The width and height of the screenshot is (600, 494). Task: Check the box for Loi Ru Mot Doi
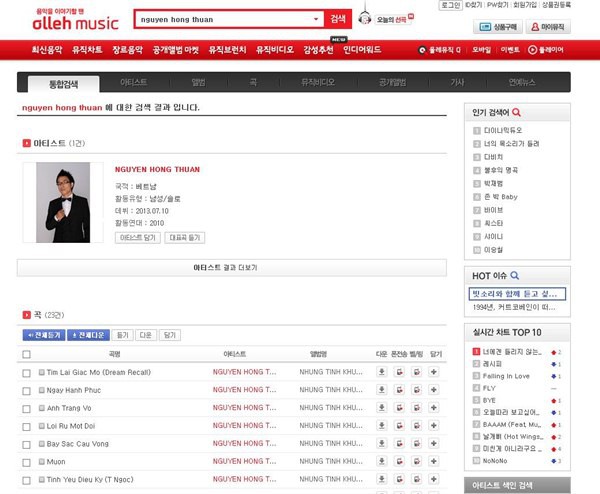(x=26, y=427)
